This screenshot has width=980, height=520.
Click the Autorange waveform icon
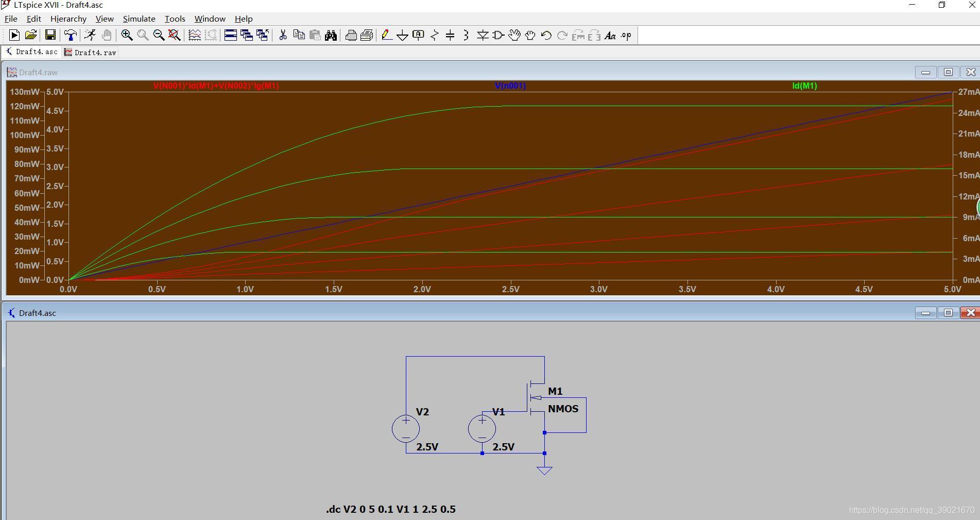[x=195, y=35]
